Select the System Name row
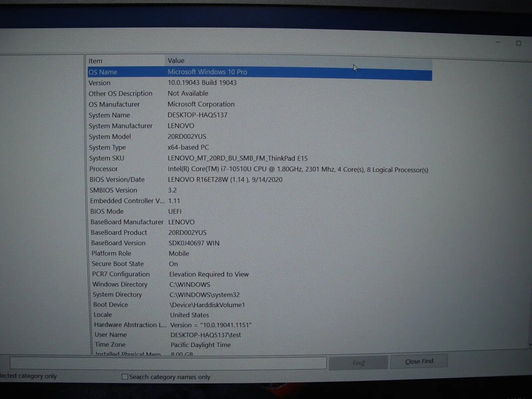Screen dimensions: 532x399 [x=260, y=115]
